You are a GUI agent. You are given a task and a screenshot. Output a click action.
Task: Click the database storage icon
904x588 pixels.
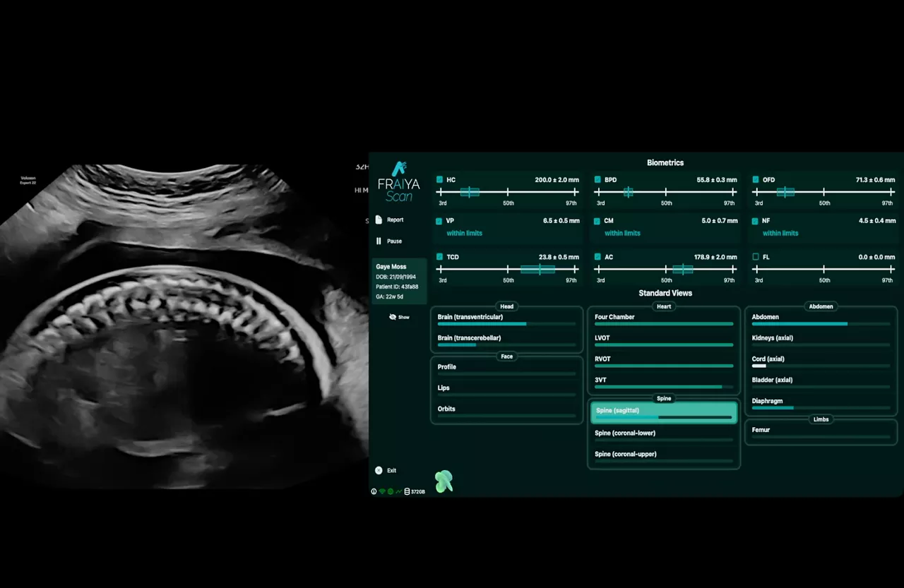[407, 491]
